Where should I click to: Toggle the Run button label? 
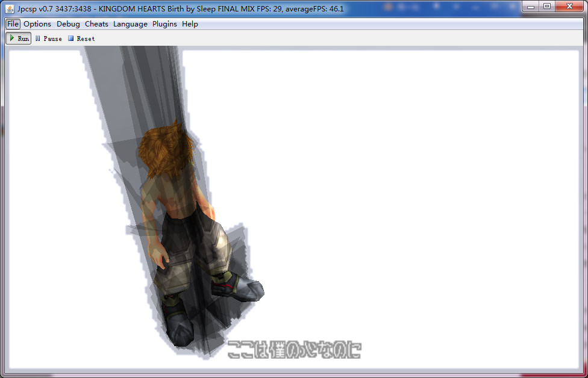[23, 39]
